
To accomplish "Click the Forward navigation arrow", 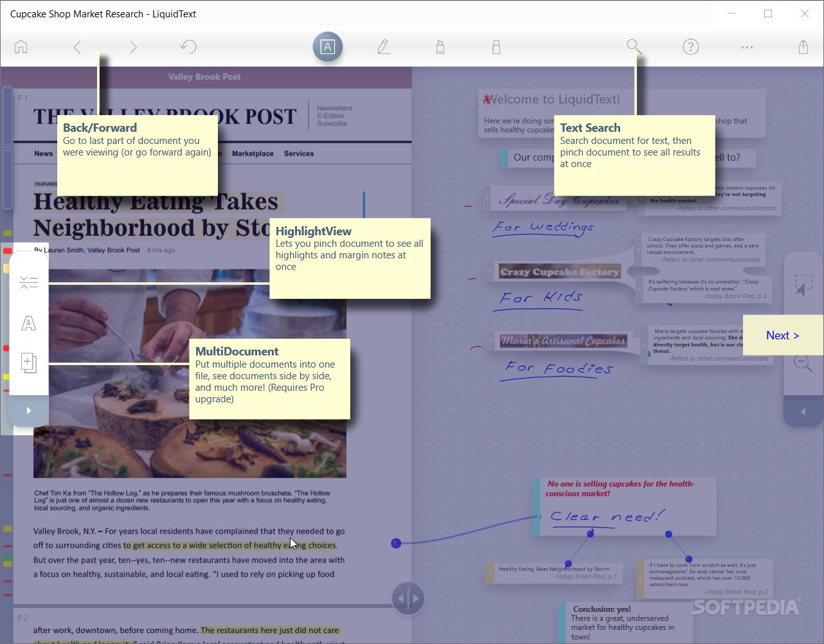I will [x=133, y=47].
